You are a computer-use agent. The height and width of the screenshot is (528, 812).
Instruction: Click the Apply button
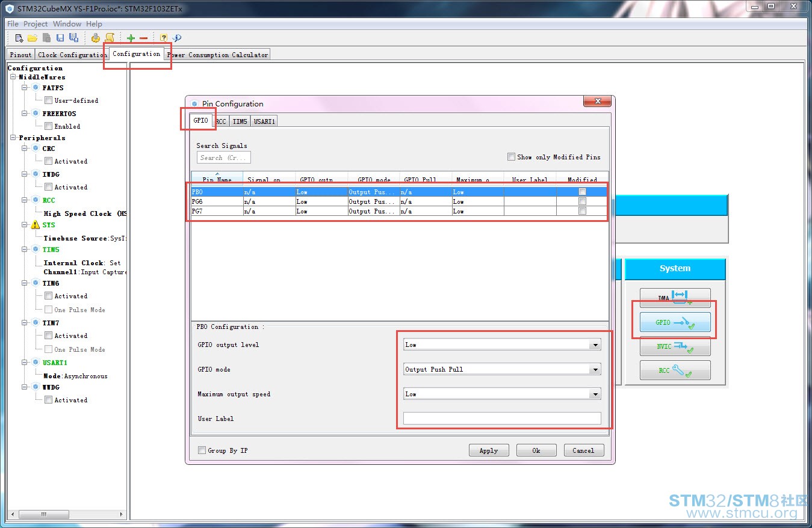coord(489,450)
